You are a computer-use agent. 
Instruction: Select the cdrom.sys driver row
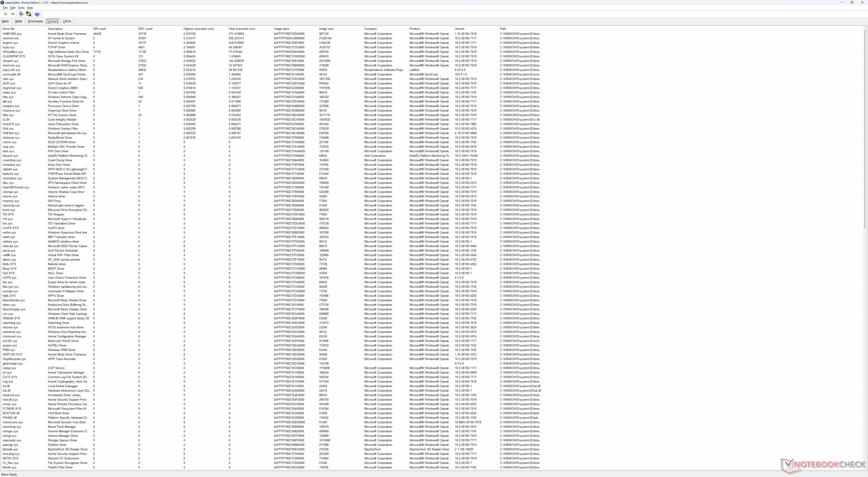(x=272, y=142)
